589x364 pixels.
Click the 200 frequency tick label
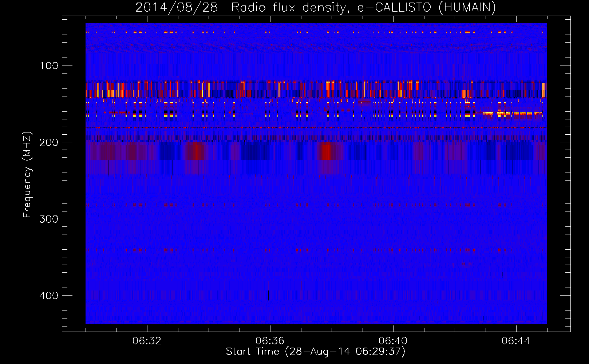[x=49, y=142]
